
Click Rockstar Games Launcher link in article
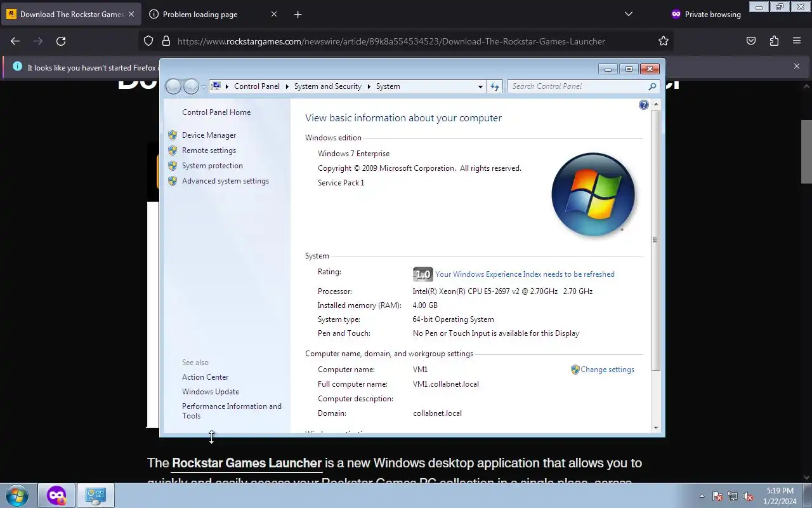(x=247, y=463)
